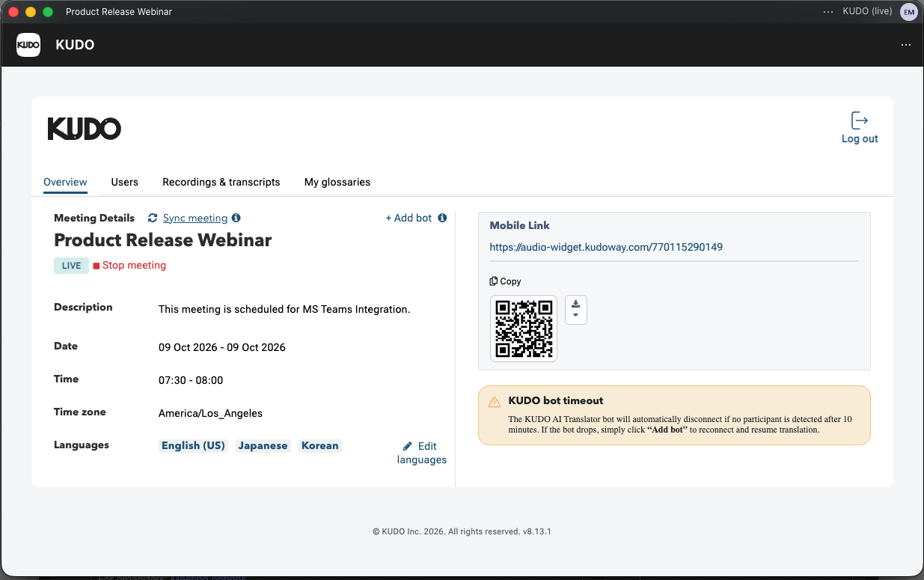Click the pencil icon for Edit languages
The width and height of the screenshot is (924, 580).
coord(408,446)
